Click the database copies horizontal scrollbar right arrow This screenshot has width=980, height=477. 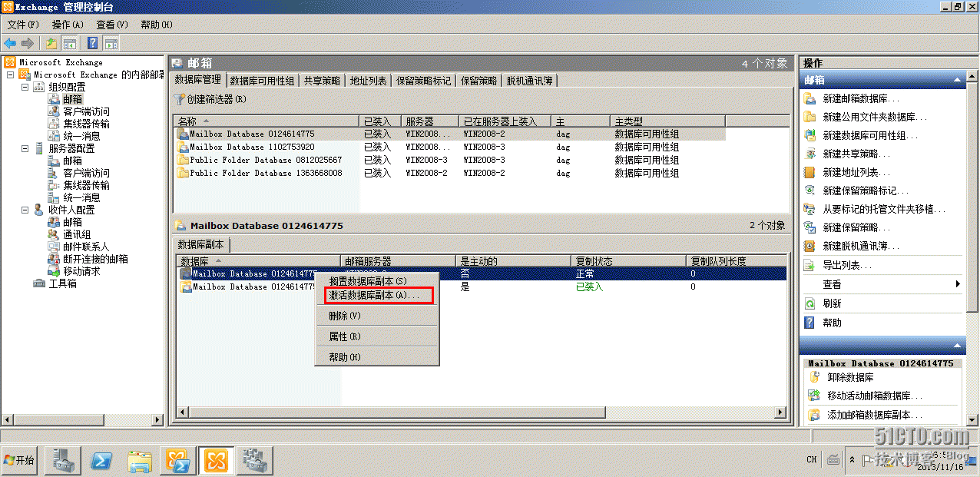780,412
